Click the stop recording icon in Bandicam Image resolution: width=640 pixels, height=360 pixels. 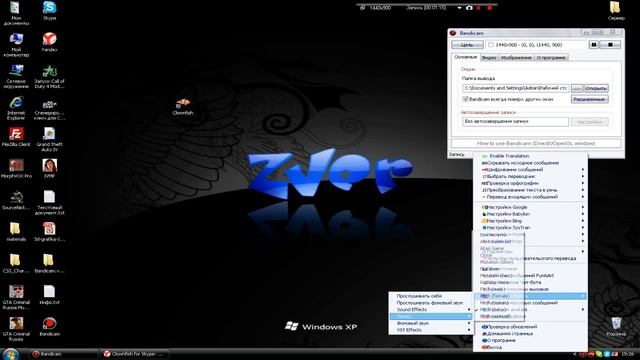(611, 44)
